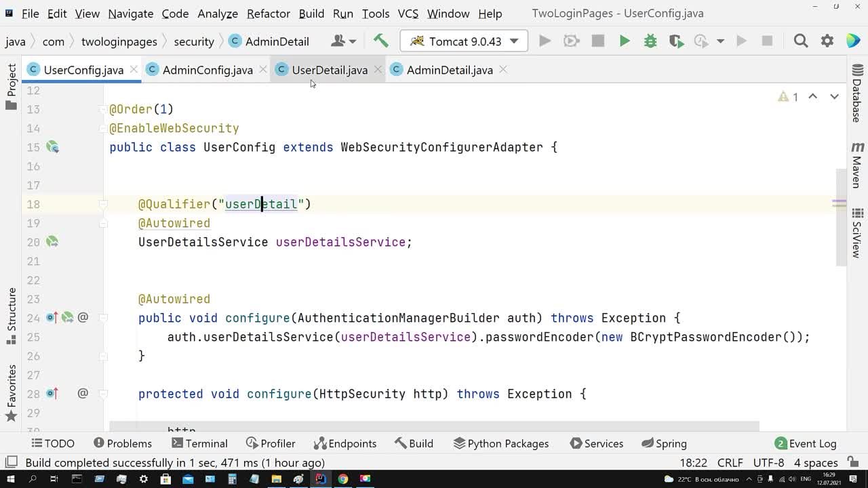Toggle the Database tool window
Viewport: 868px width, 488px height.
pyautogui.click(x=857, y=94)
